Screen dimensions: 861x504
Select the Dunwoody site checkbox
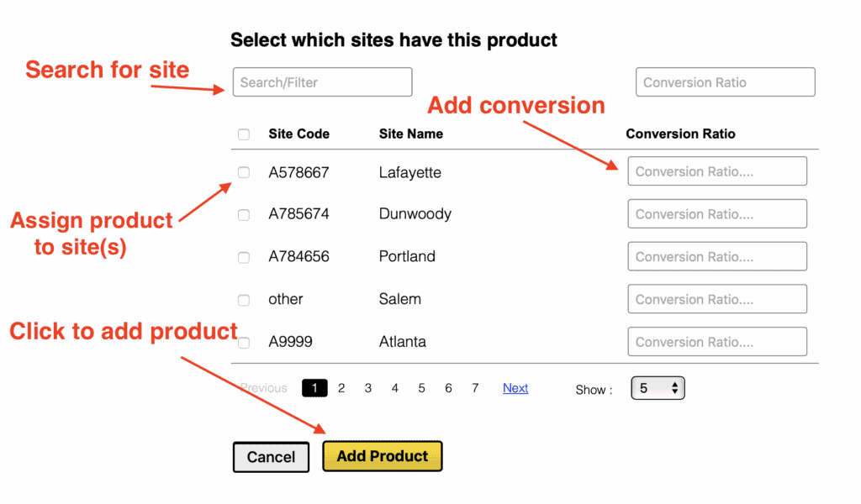coord(244,215)
